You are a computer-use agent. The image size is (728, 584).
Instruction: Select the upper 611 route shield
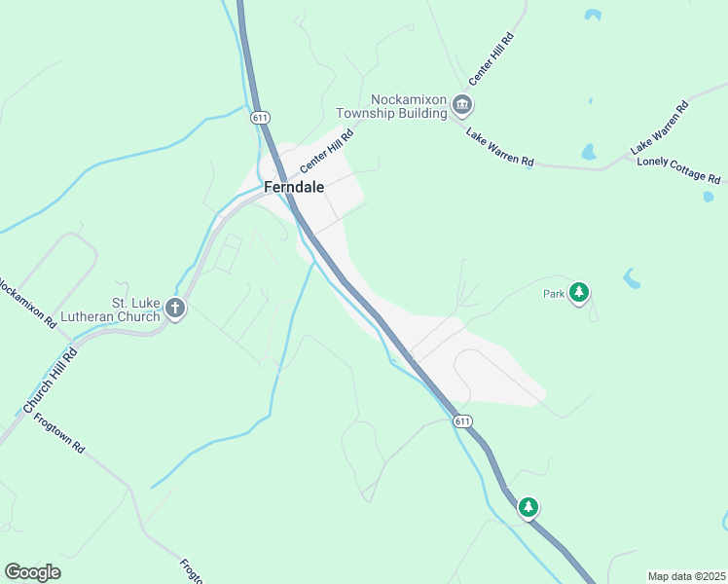(260, 118)
